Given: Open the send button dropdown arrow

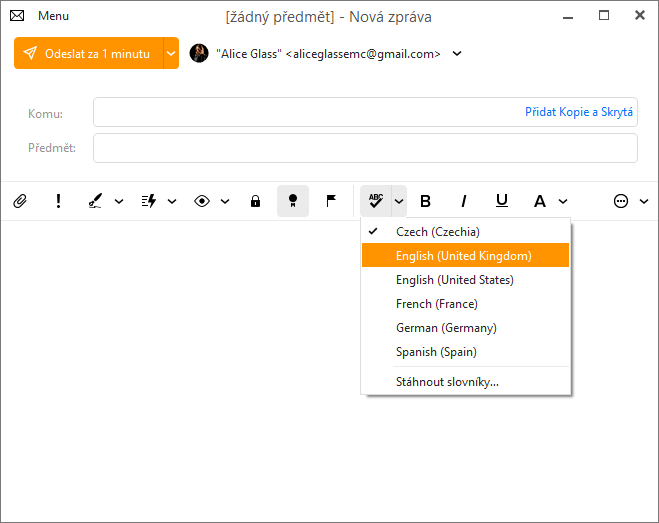Looking at the screenshot, I should (171, 53).
